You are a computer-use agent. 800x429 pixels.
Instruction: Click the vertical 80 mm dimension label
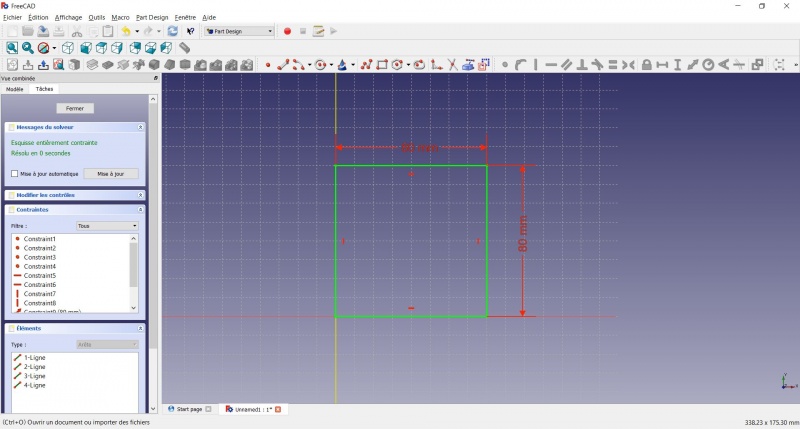[522, 234]
